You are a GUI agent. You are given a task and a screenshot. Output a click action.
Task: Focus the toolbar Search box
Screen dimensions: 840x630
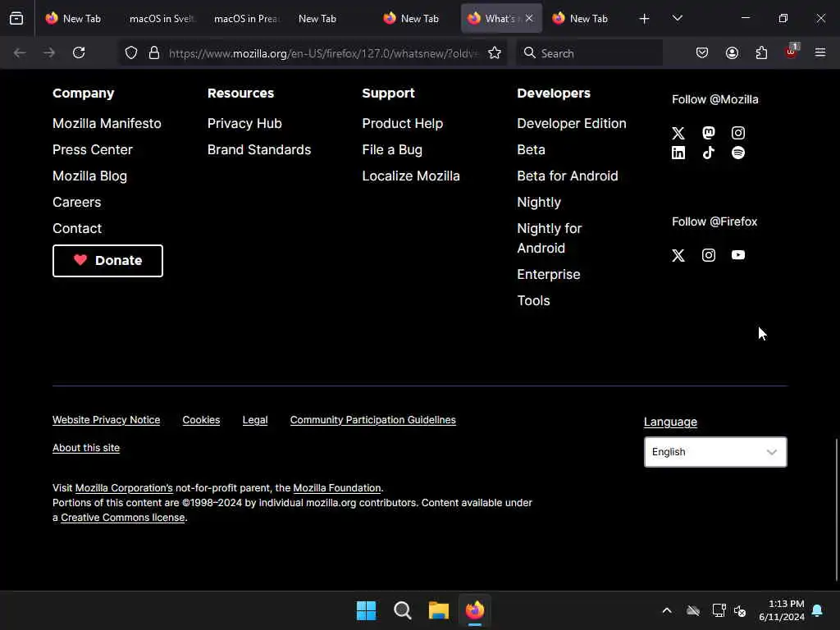tap(589, 53)
